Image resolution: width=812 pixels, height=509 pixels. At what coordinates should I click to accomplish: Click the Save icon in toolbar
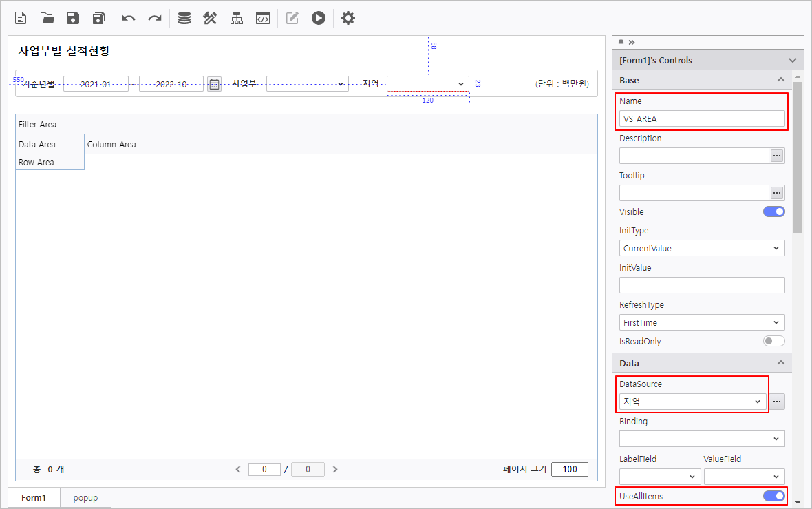pyautogui.click(x=73, y=19)
